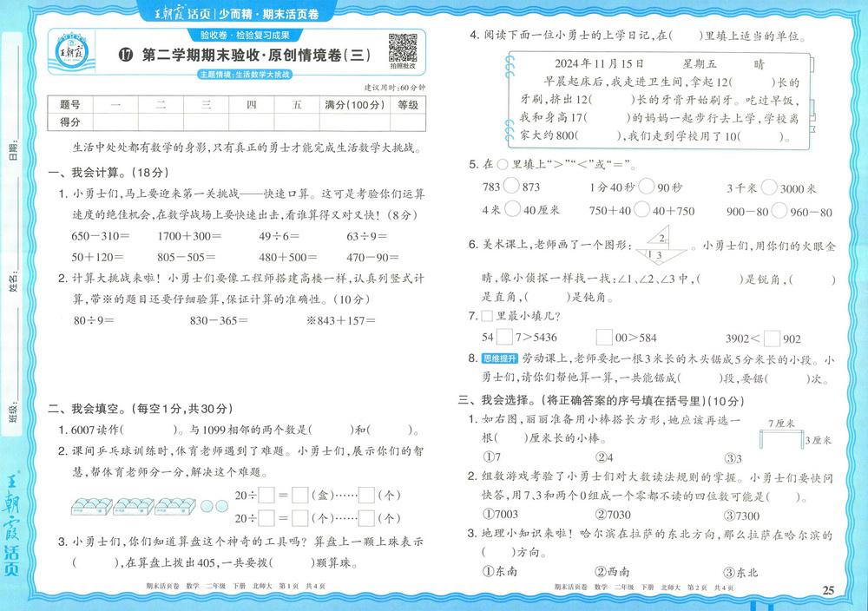Click the footer text 第2页 共4页

pyautogui.click(x=710, y=588)
